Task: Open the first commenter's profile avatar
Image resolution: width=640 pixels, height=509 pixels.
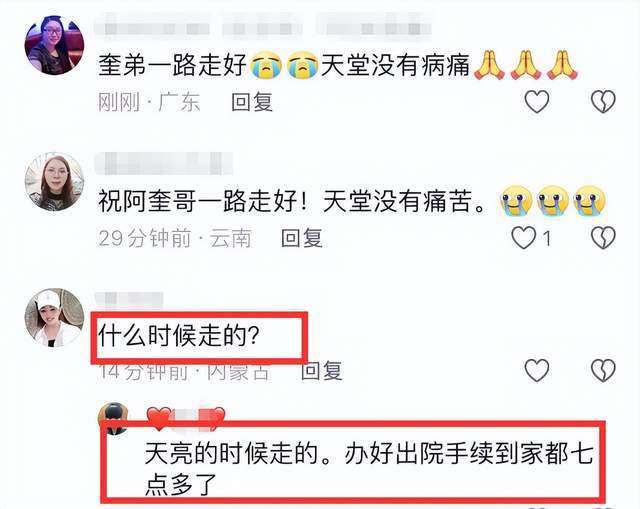Action: point(54,45)
